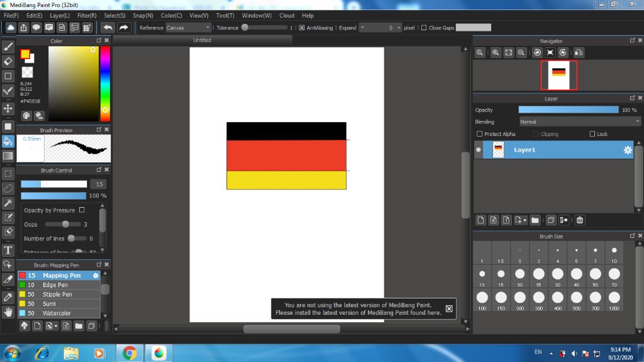Open the add-layer dropdown arrow

click(x=525, y=220)
